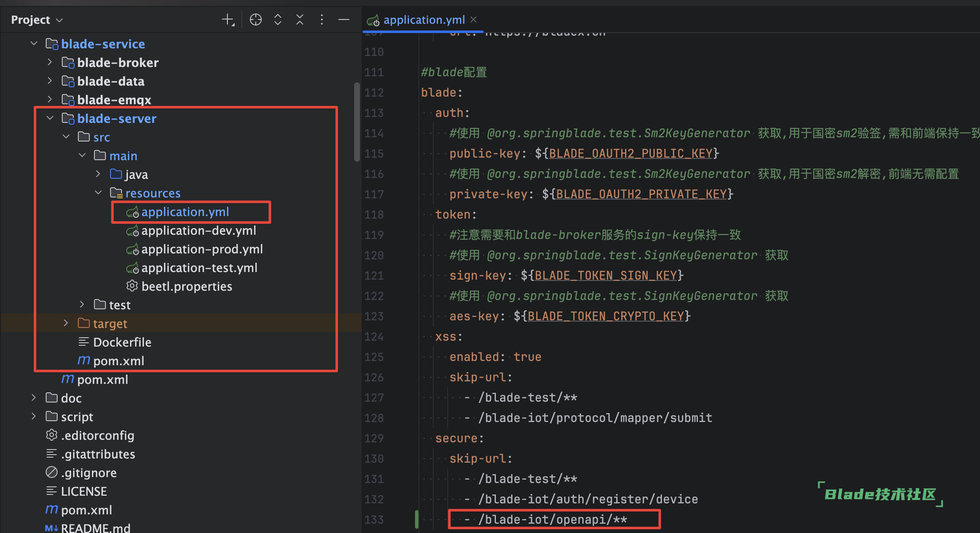Viewport: 980px width, 533px height.
Task: Follow BLADE_OAUTH2_PUBLIC_KEY variable reference
Action: click(x=631, y=153)
